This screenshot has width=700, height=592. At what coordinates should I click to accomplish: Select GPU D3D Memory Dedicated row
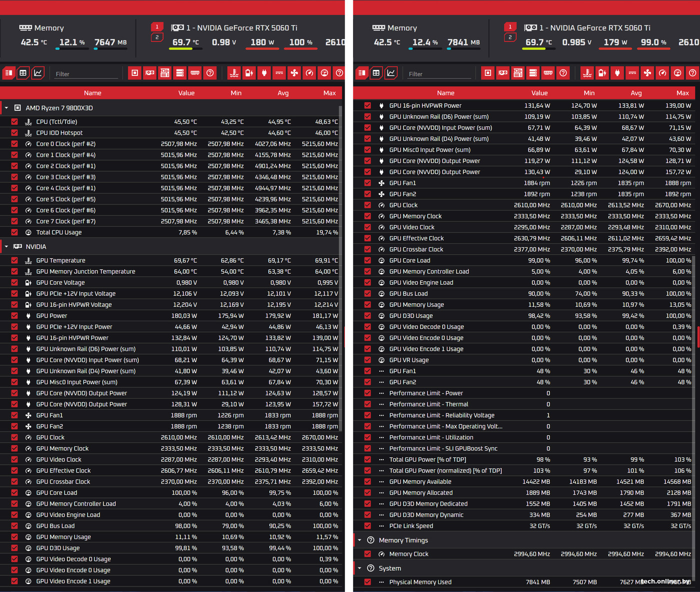pyautogui.click(x=523, y=504)
